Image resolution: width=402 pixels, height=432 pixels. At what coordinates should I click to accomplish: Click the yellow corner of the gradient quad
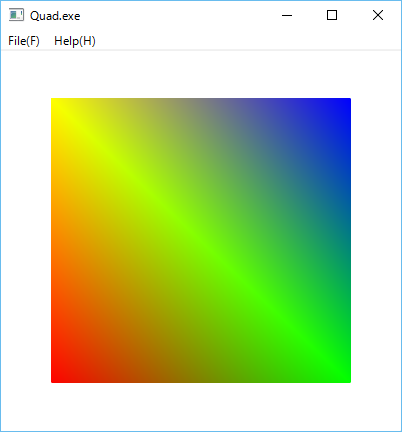pyautogui.click(x=57, y=105)
